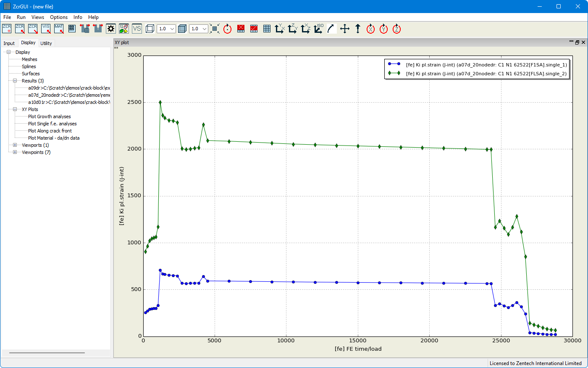Select the a09dr result entry

pos(69,88)
